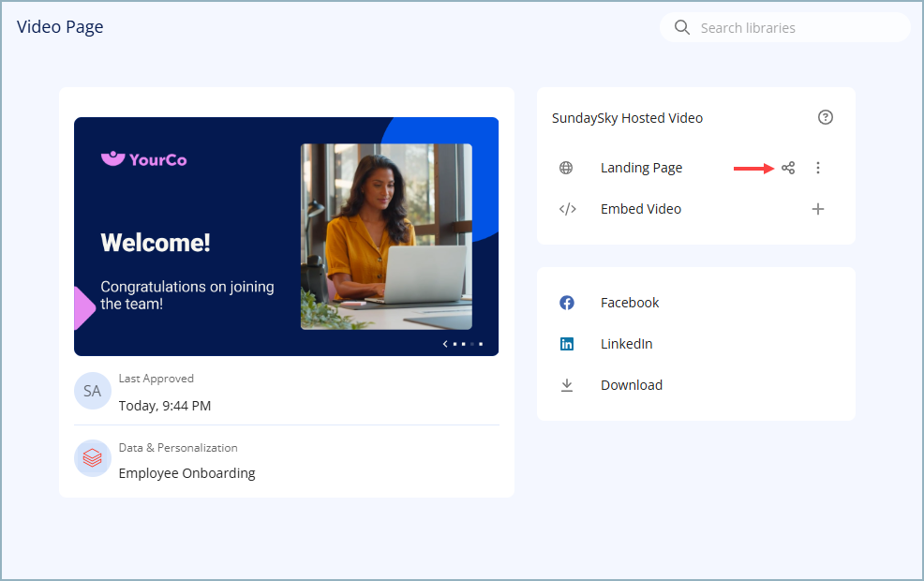Click the previous arrow on the video preview
The image size is (924, 581).
pyautogui.click(x=445, y=344)
